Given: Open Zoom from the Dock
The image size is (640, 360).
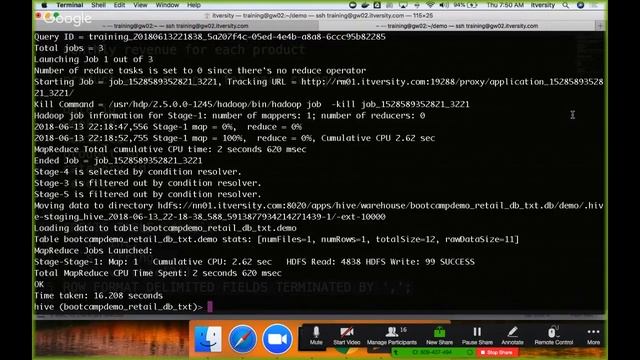Looking at the screenshot, I should [x=277, y=339].
